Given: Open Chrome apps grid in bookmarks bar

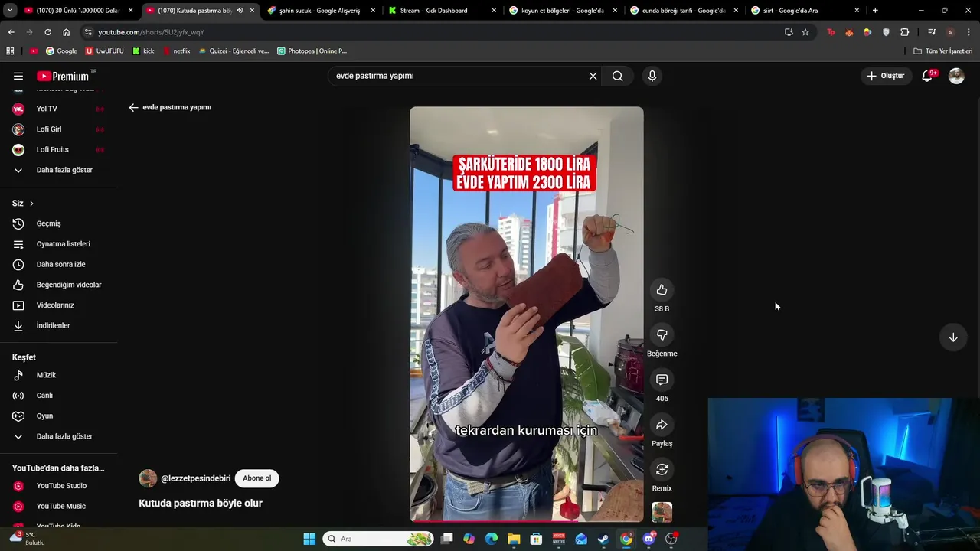Looking at the screenshot, I should click(x=10, y=51).
